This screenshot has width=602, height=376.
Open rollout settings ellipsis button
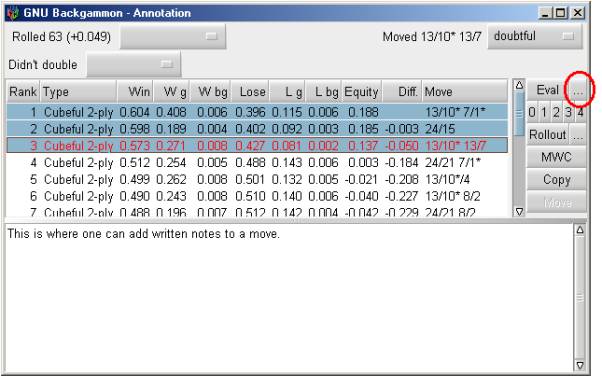pyautogui.click(x=578, y=135)
